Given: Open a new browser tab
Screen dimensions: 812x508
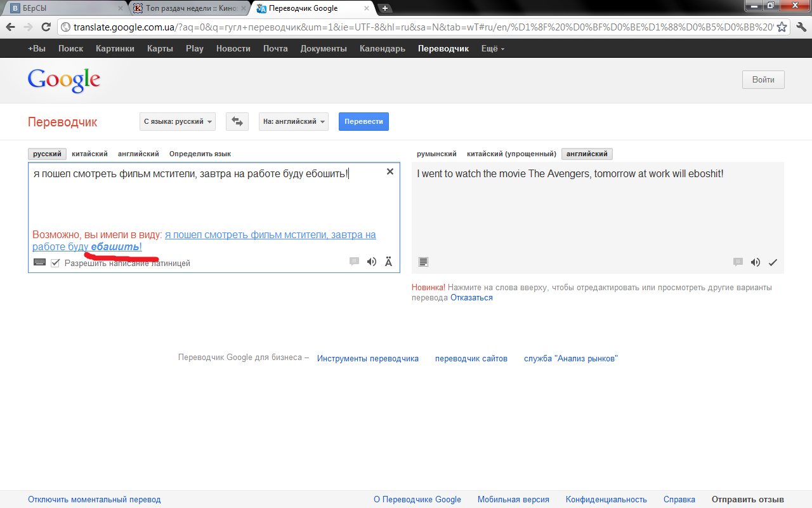Looking at the screenshot, I should coord(385,8).
